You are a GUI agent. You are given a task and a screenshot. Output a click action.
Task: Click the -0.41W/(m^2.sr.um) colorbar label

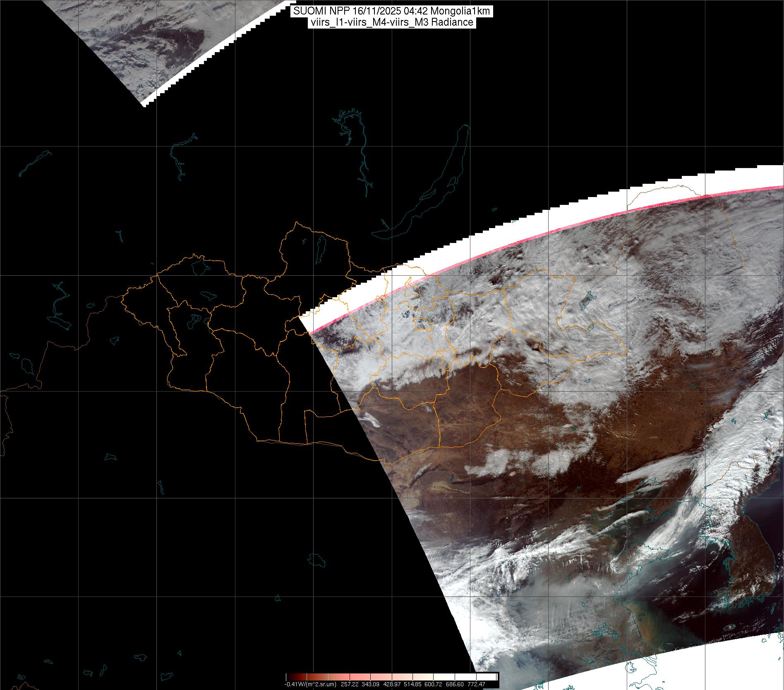pos(310,684)
